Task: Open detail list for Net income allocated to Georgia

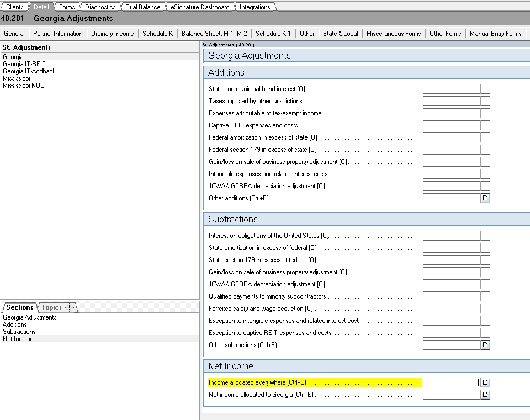Action: [x=485, y=394]
